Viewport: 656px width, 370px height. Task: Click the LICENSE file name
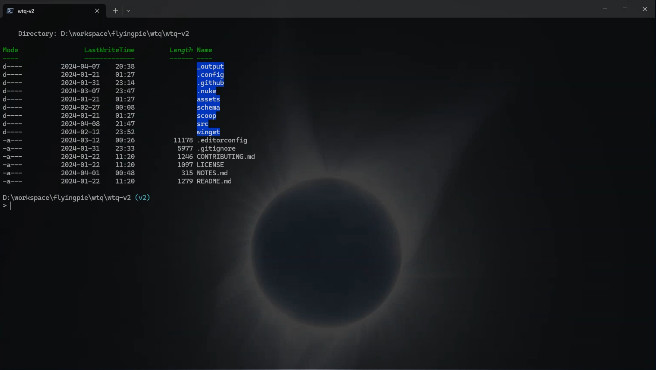[x=210, y=164]
